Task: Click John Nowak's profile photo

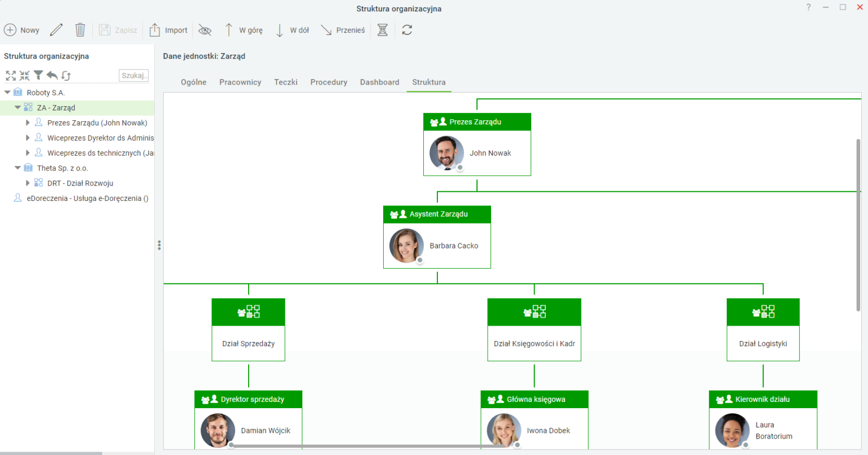Action: click(x=446, y=153)
